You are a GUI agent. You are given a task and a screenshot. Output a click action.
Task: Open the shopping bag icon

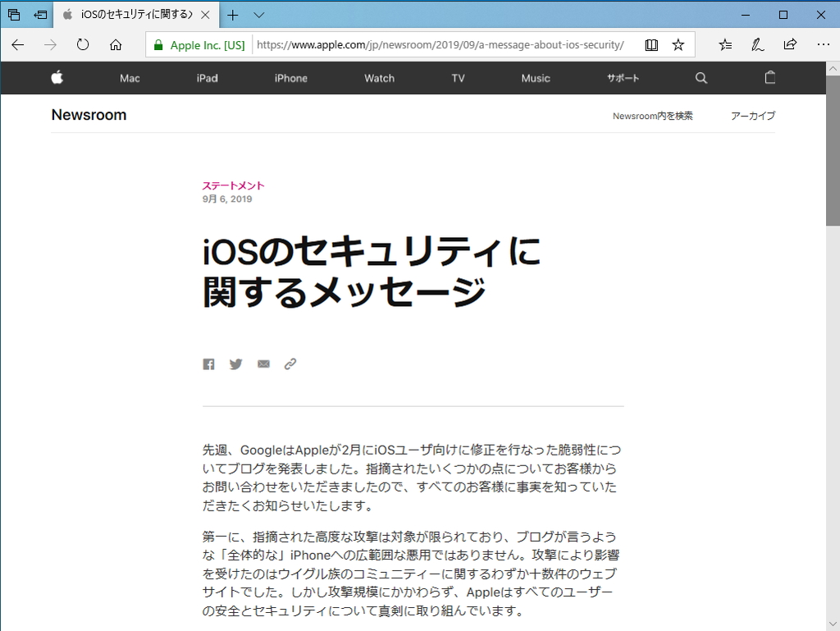pyautogui.click(x=769, y=78)
